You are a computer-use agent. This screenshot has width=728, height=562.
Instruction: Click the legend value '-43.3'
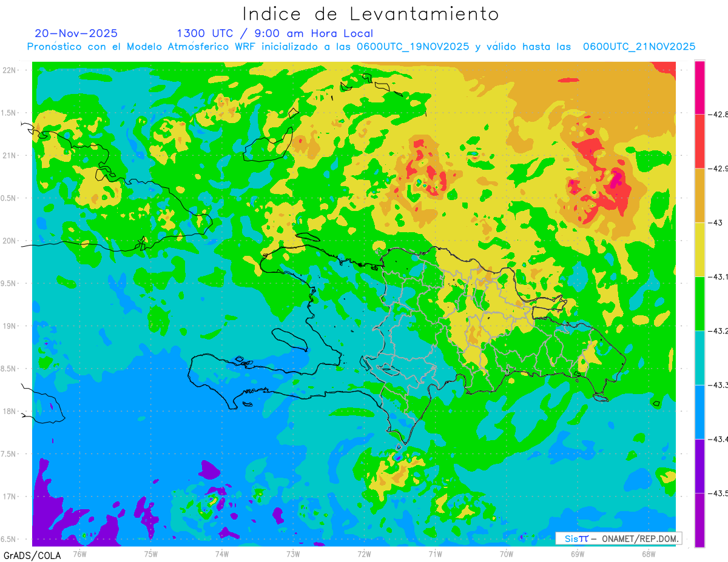click(719, 385)
